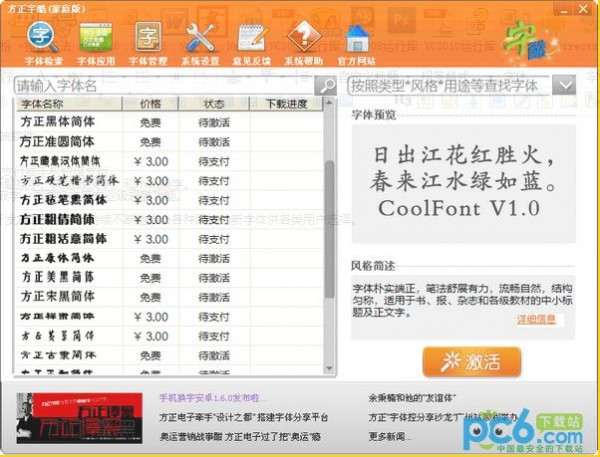Select the 方正硬笔楷书简体 font row
Screen dimensions: 600x457
coord(170,181)
